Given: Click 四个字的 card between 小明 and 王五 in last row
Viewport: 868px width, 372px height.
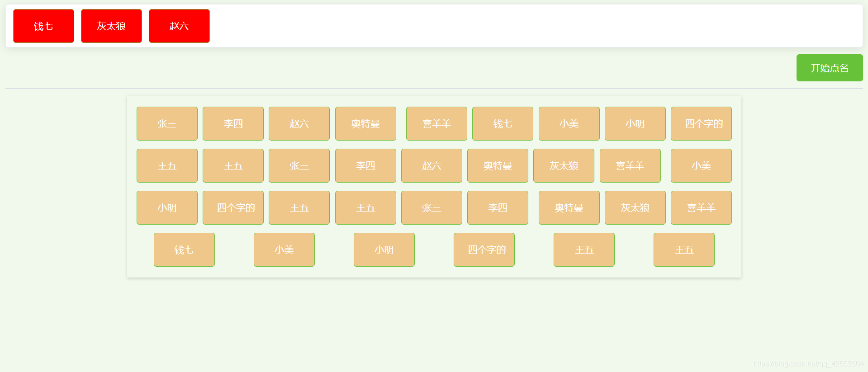Looking at the screenshot, I should click(x=484, y=250).
